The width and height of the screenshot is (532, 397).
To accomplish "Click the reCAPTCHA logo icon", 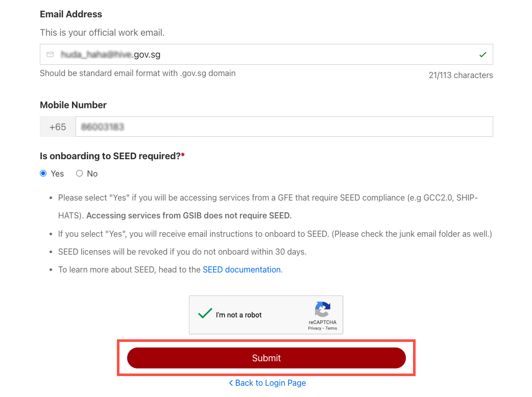I will tap(322, 309).
